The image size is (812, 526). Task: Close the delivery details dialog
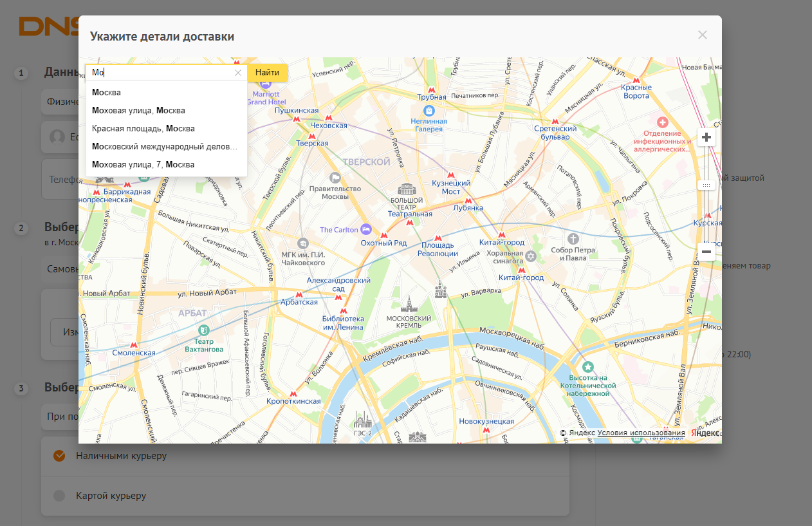703,35
